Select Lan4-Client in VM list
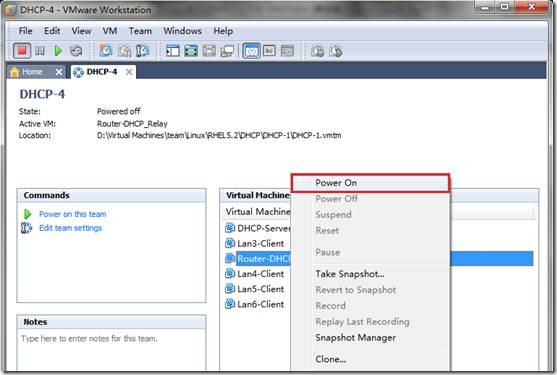 point(260,274)
